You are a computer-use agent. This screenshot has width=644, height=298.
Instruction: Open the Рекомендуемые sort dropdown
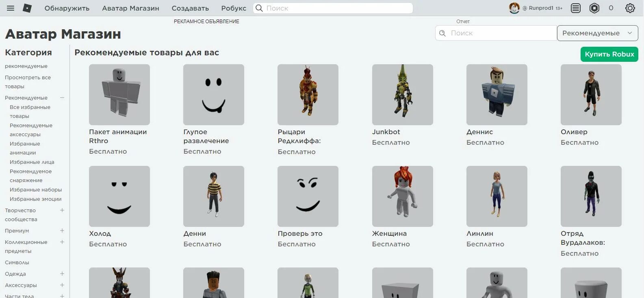597,33
